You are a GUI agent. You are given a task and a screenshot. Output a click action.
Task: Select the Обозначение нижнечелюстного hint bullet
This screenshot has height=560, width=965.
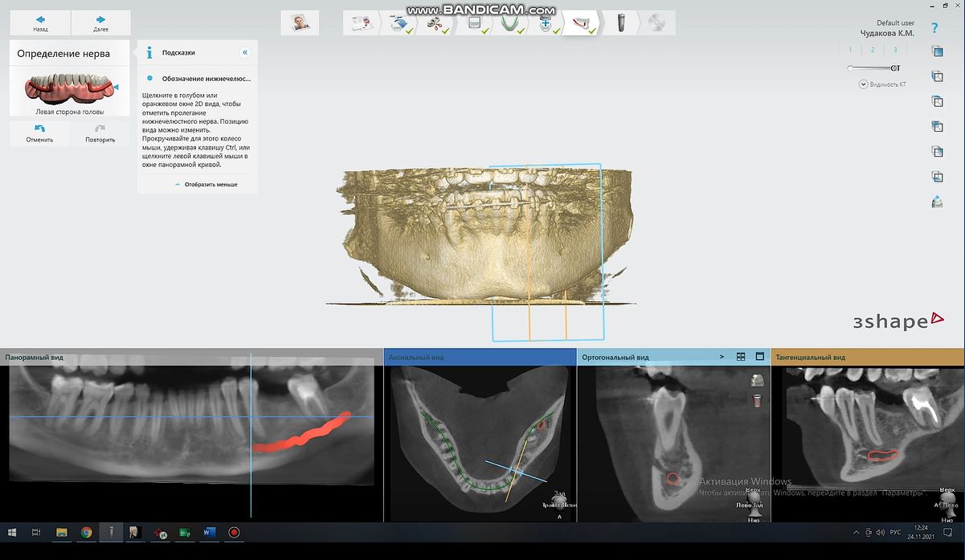point(149,79)
